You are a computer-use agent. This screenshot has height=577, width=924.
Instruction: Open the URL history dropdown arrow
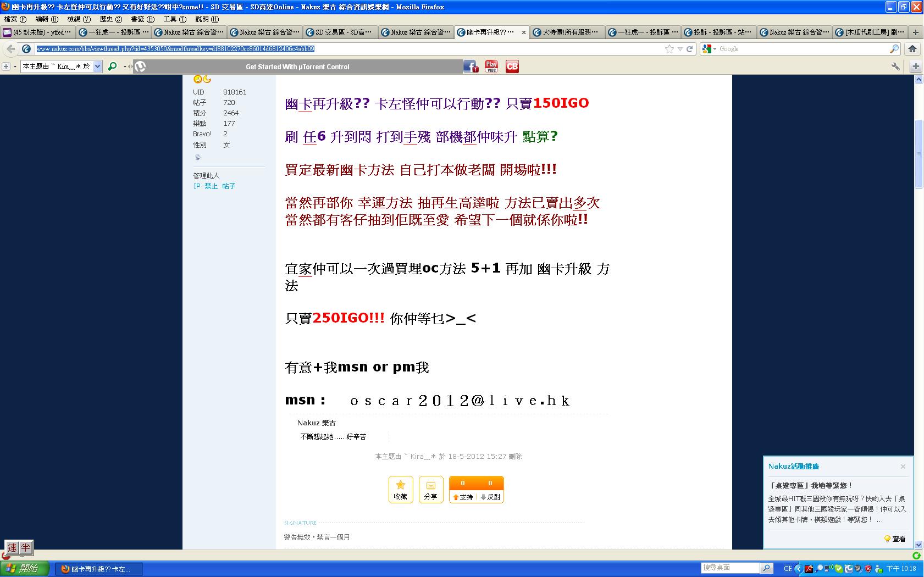680,49
